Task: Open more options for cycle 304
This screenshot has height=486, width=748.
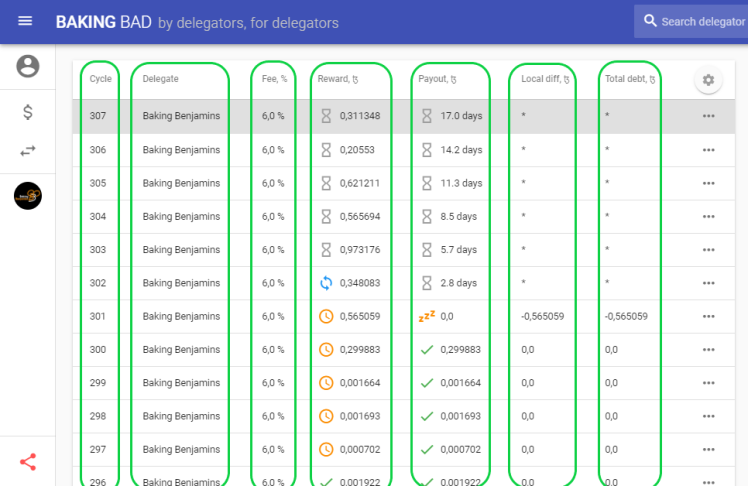Action: point(708,217)
